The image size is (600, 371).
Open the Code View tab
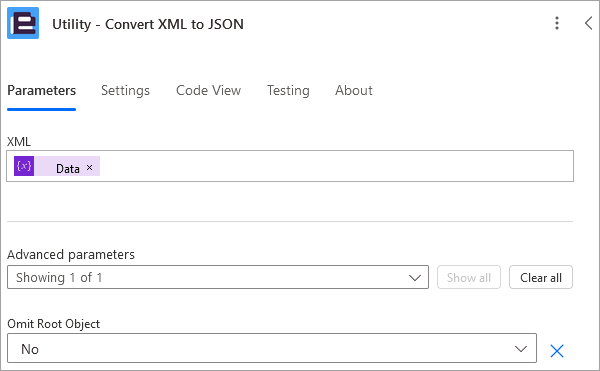209,90
